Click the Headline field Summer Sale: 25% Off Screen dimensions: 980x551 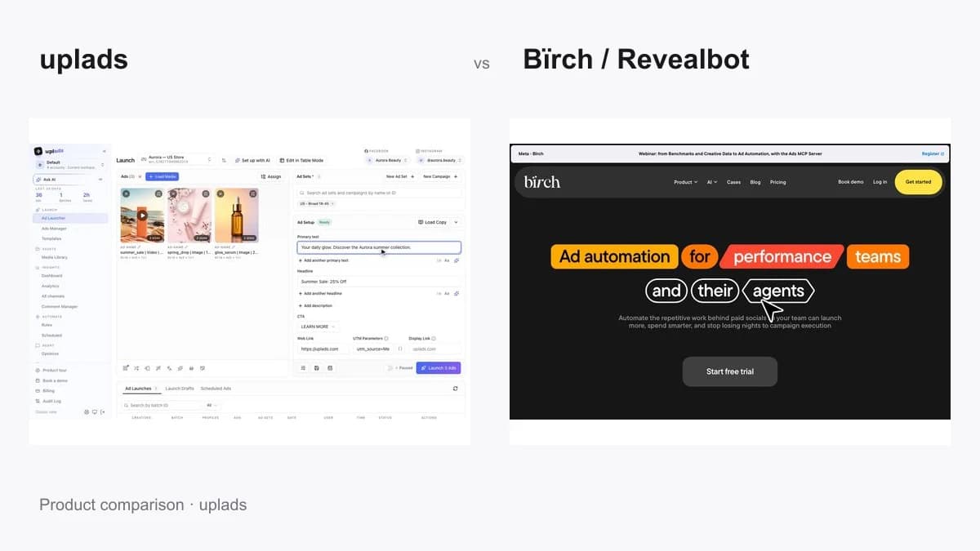[379, 281]
